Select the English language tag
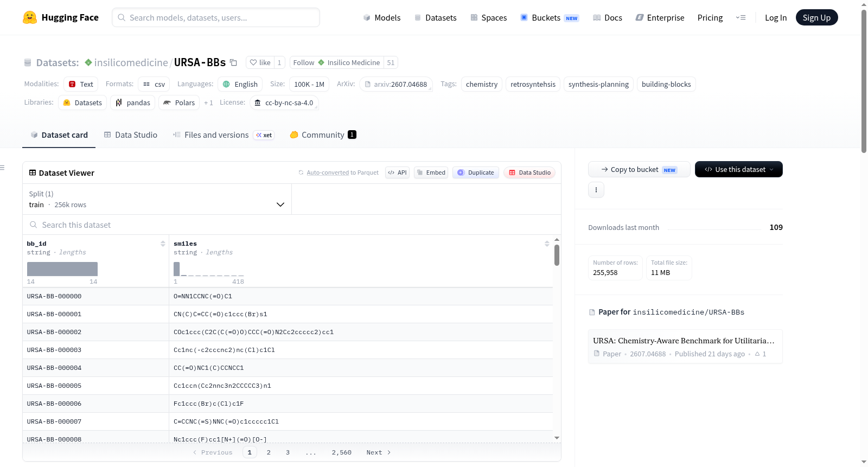Viewport: 868px width, 467px height. 240,84
